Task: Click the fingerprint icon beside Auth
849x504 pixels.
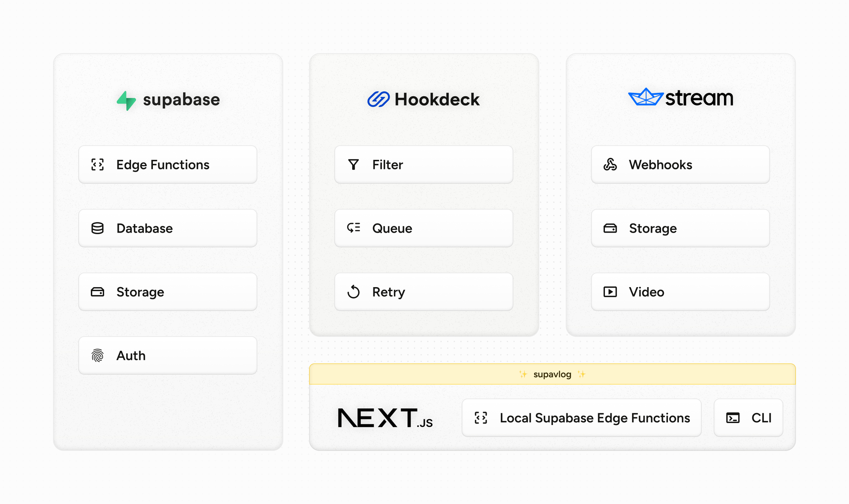Action: (97, 356)
